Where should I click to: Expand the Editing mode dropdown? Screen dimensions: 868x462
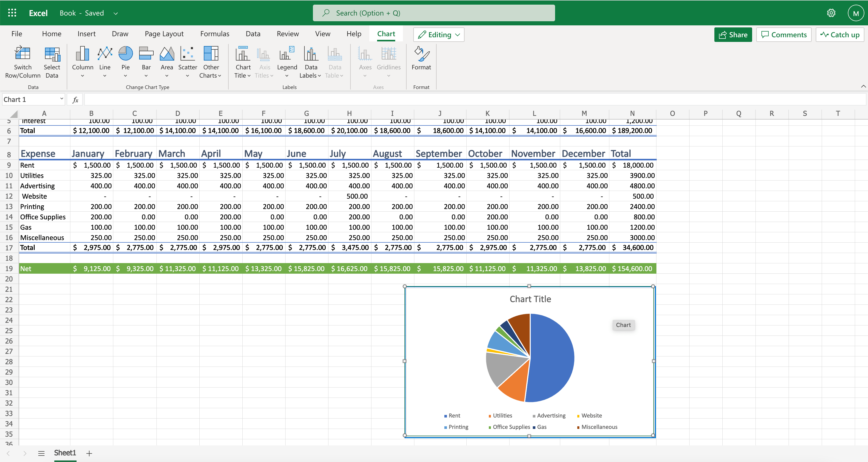tap(439, 35)
